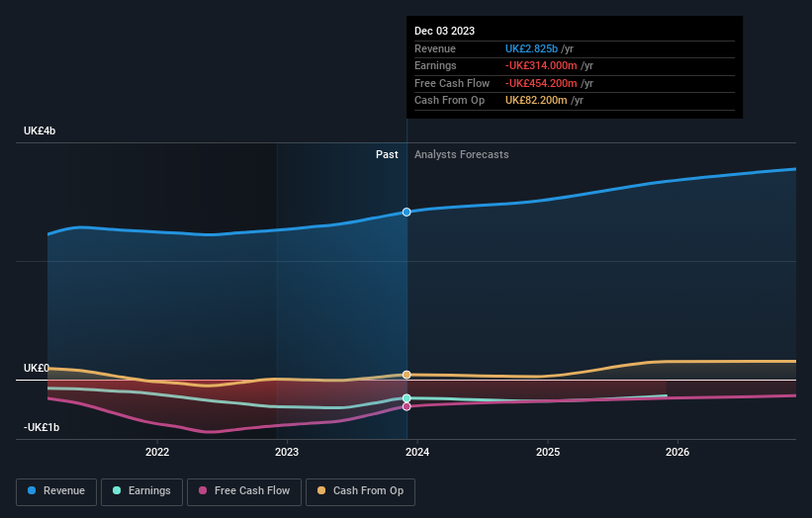Click the Earnings row label in tooltip
The width and height of the screenshot is (812, 518).
(x=435, y=65)
